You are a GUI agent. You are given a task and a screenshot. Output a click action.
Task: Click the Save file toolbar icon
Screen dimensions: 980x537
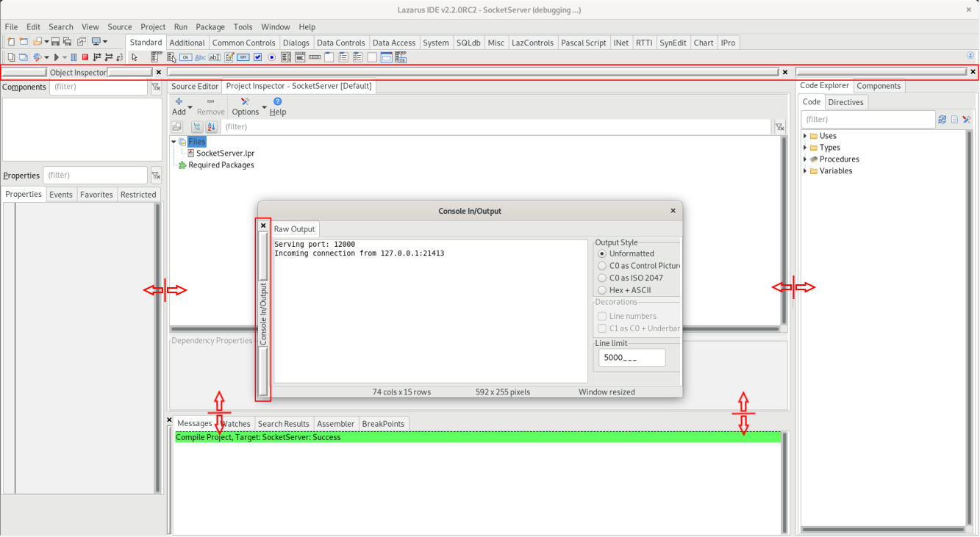(x=55, y=42)
